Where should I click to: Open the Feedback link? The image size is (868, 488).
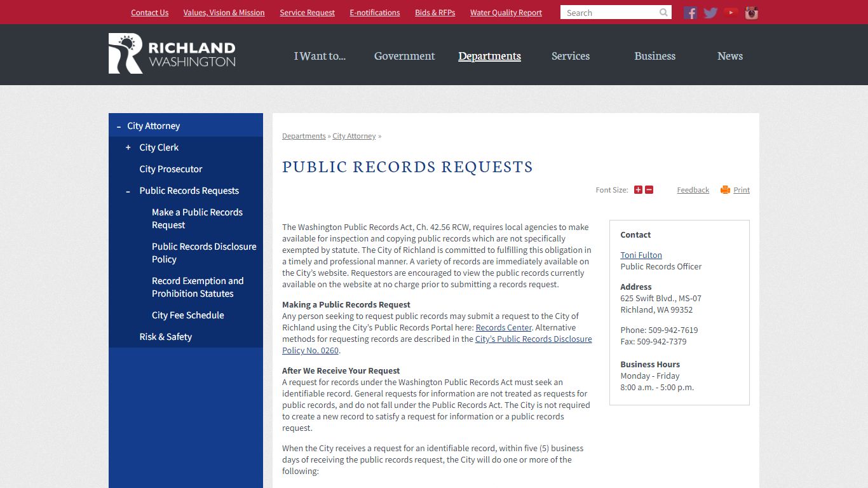693,190
